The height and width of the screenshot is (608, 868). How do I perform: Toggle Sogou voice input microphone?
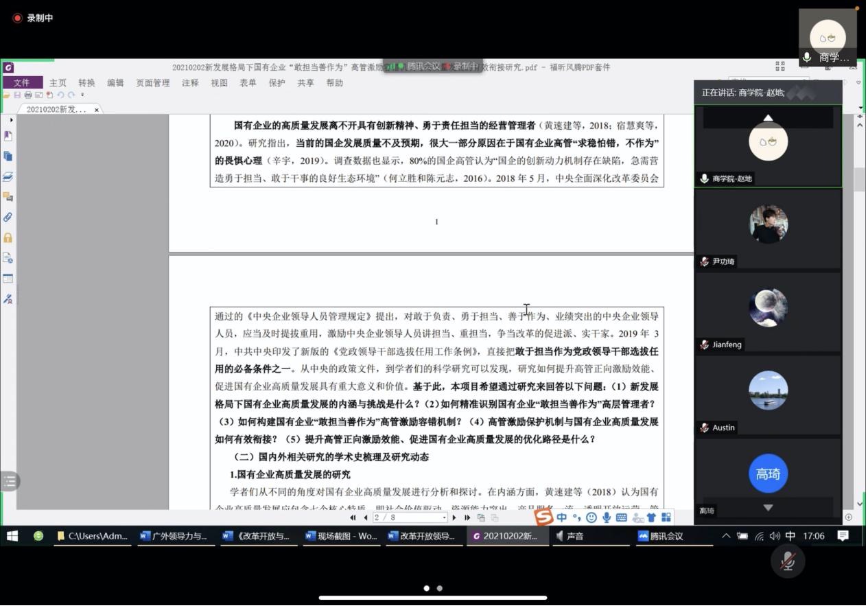(607, 518)
